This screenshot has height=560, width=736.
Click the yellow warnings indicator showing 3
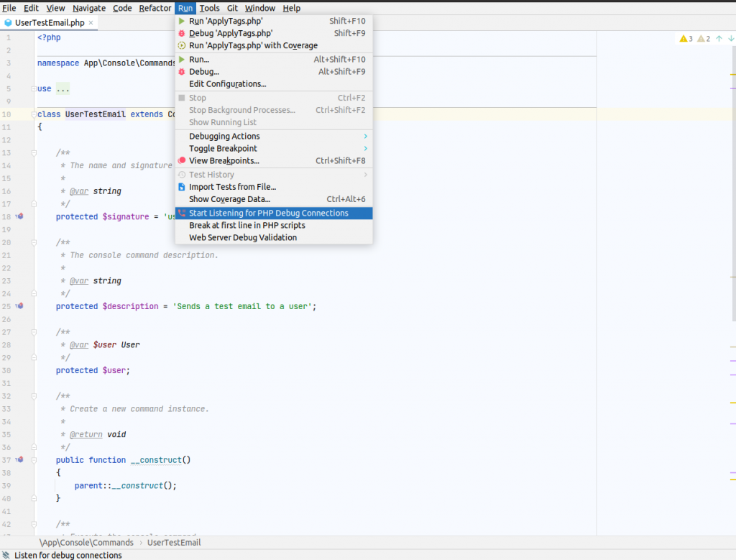click(686, 39)
